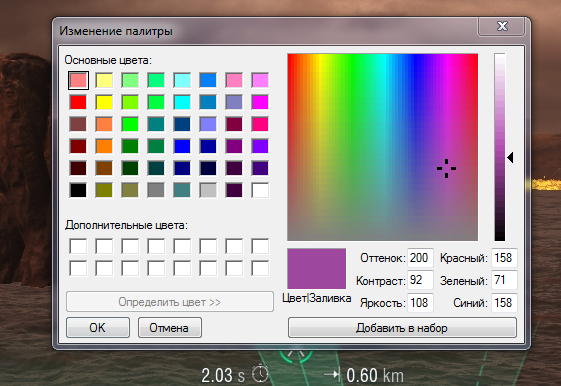561x386 pixels.
Task: Pick the selected light salmon color swatch
Action: [78, 80]
